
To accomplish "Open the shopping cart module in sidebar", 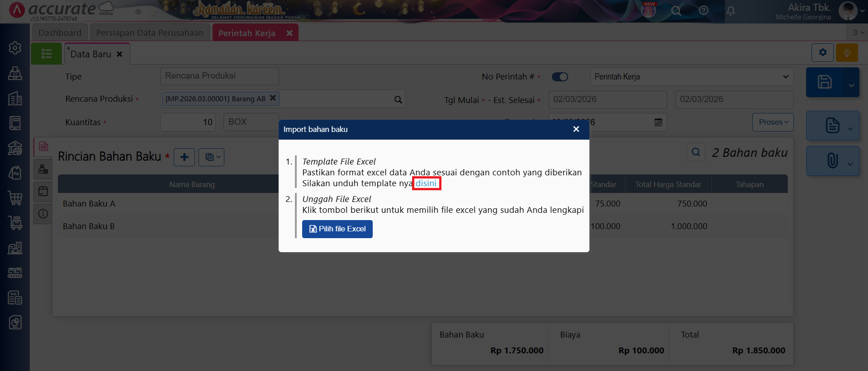I will click(x=15, y=198).
